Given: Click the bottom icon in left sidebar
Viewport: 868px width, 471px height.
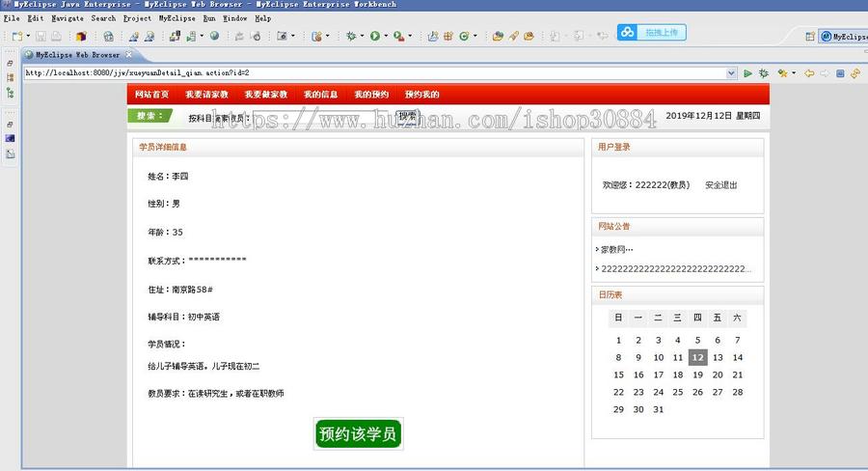Looking at the screenshot, I should (10, 154).
